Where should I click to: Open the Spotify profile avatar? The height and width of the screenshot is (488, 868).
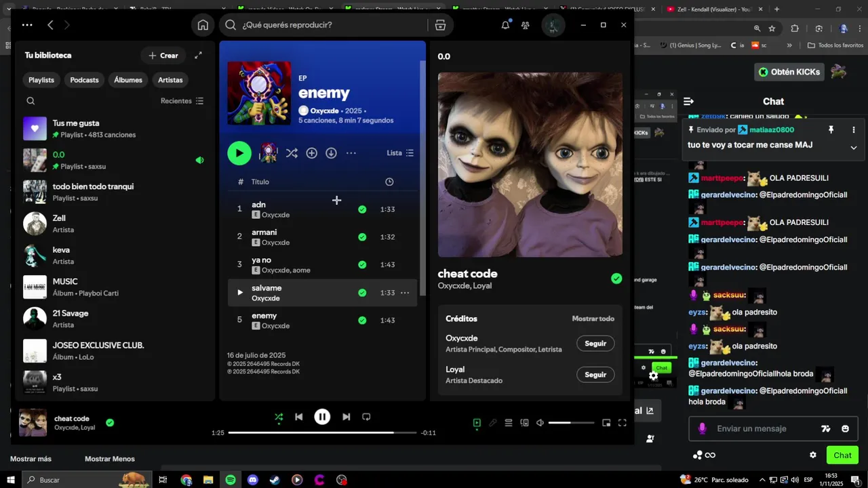pos(553,25)
